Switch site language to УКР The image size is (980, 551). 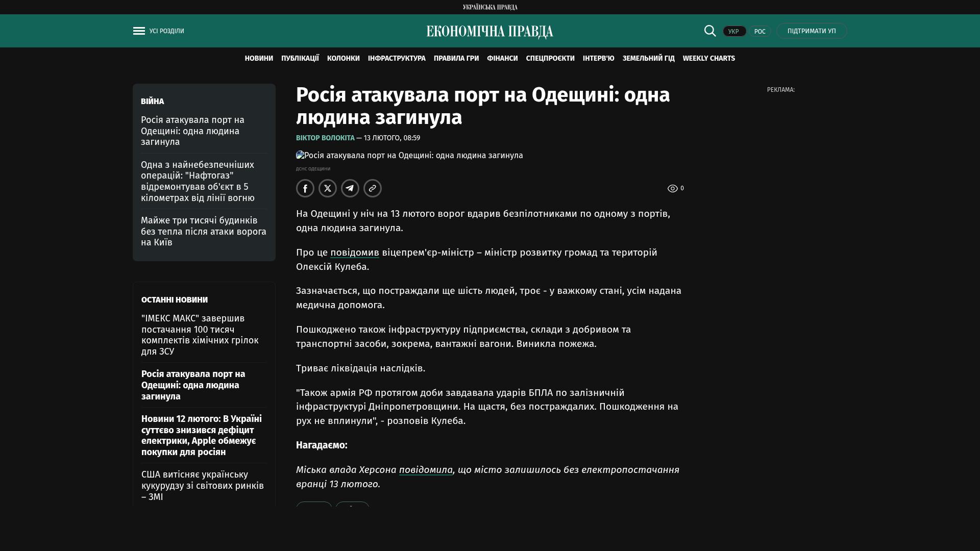(x=734, y=32)
